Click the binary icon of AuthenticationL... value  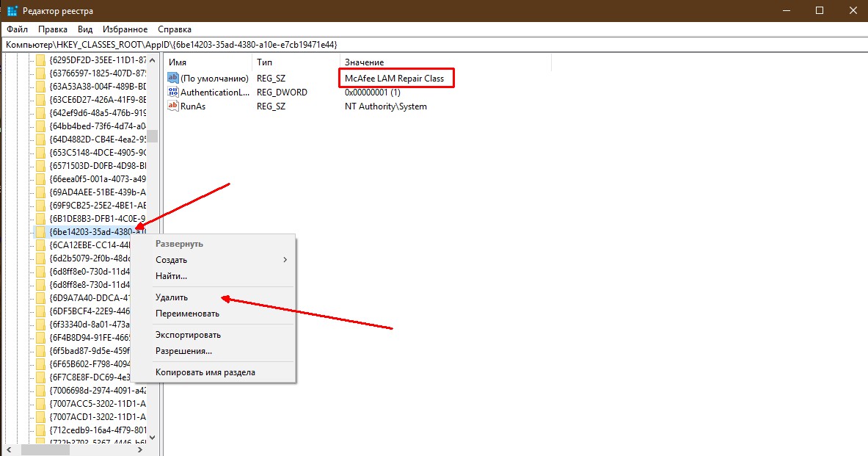click(172, 92)
